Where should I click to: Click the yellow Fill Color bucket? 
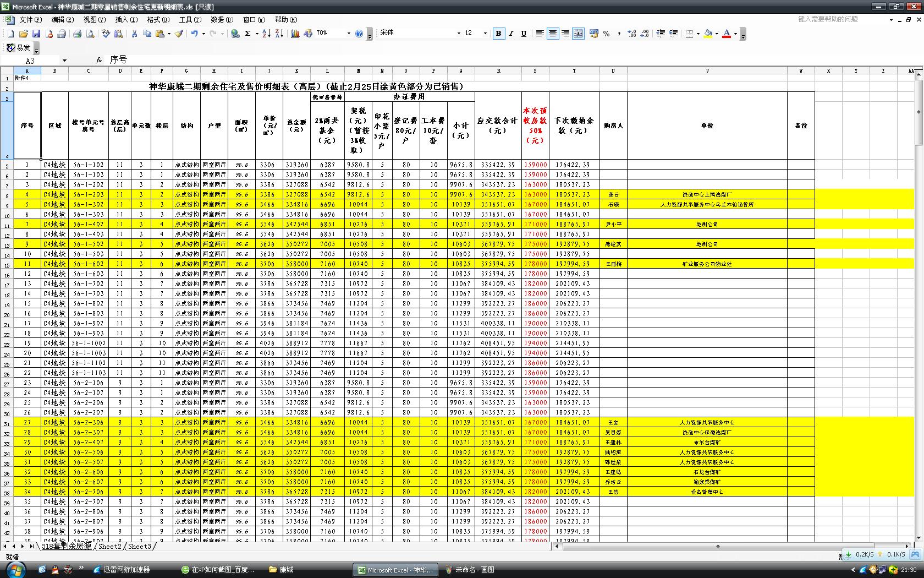point(708,34)
